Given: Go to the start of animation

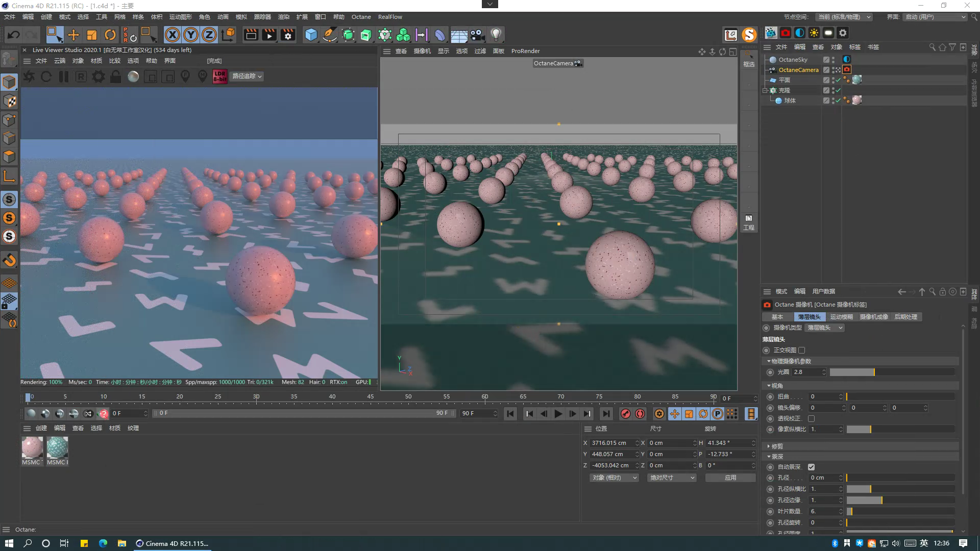Looking at the screenshot, I should 510,414.
